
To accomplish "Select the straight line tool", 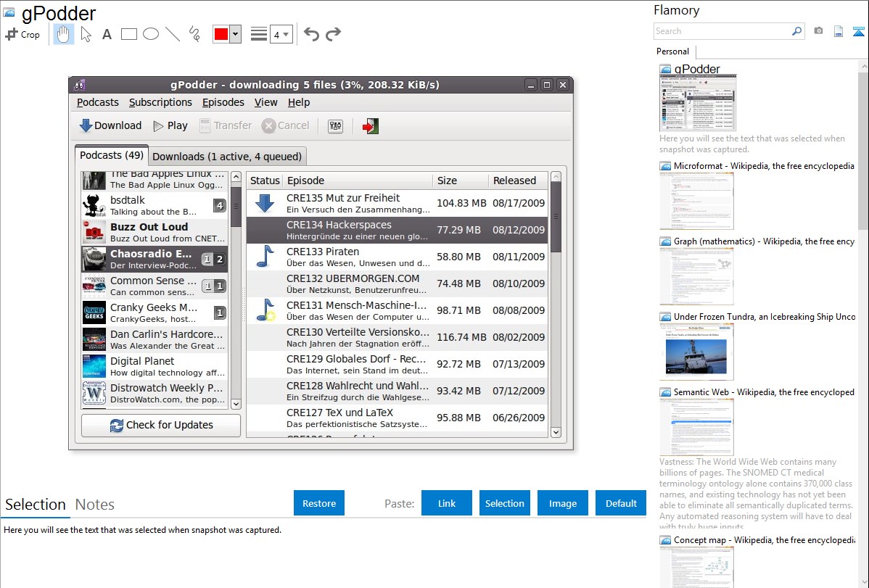I will [173, 34].
